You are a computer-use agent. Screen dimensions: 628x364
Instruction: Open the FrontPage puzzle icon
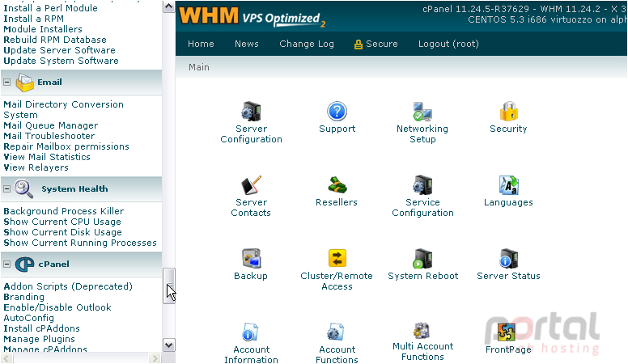coord(507,332)
